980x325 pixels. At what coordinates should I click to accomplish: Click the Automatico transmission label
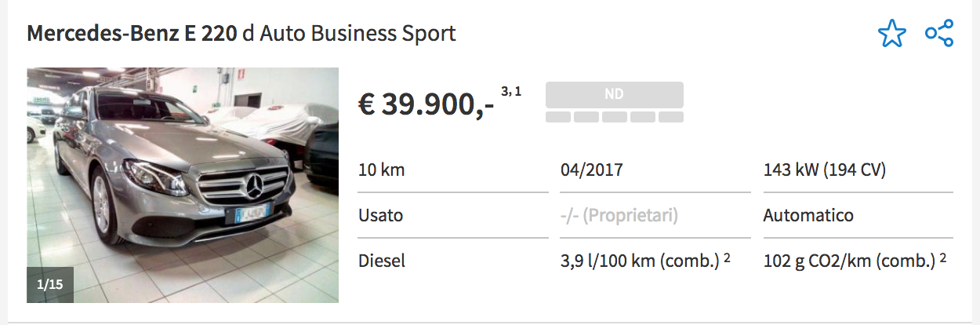coord(808,215)
